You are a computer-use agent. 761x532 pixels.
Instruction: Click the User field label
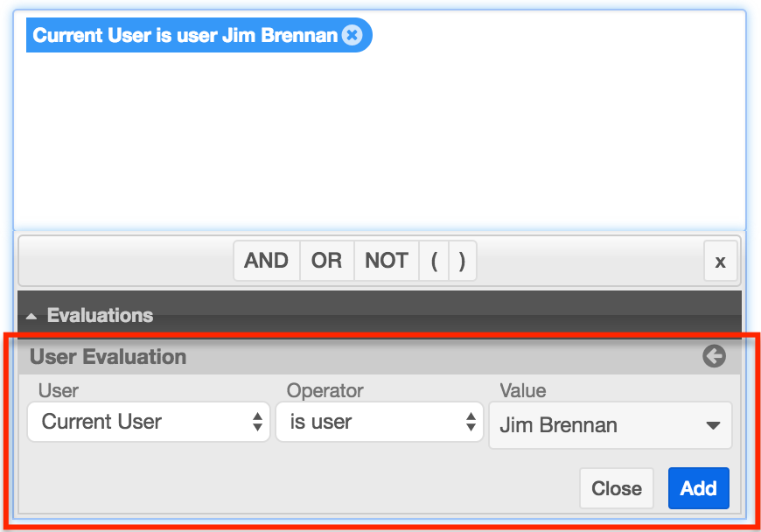pyautogui.click(x=58, y=391)
